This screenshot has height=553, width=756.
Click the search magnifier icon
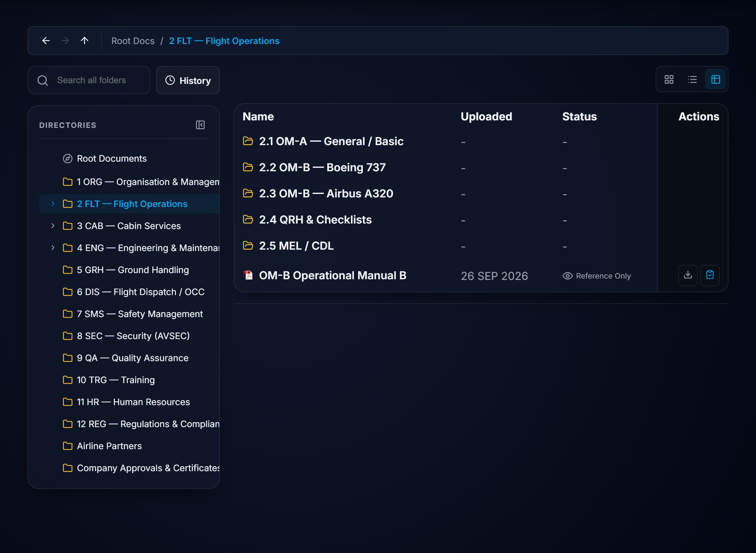click(43, 80)
